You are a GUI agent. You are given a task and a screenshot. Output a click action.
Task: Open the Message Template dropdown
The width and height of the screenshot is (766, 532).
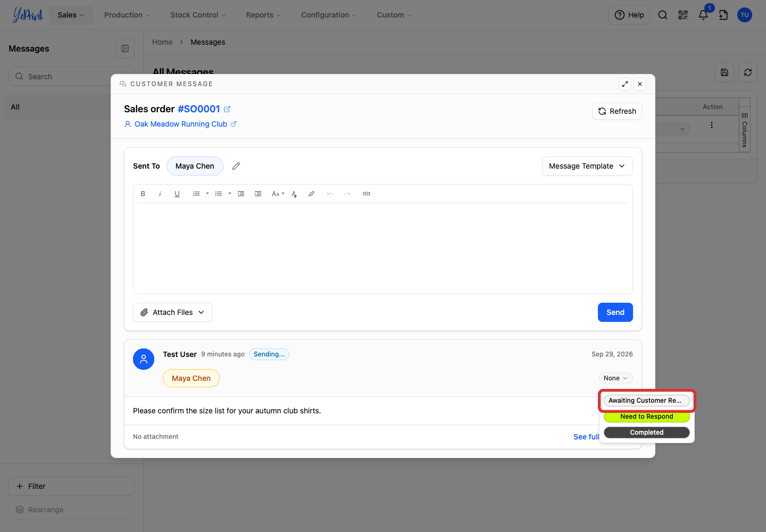click(587, 166)
